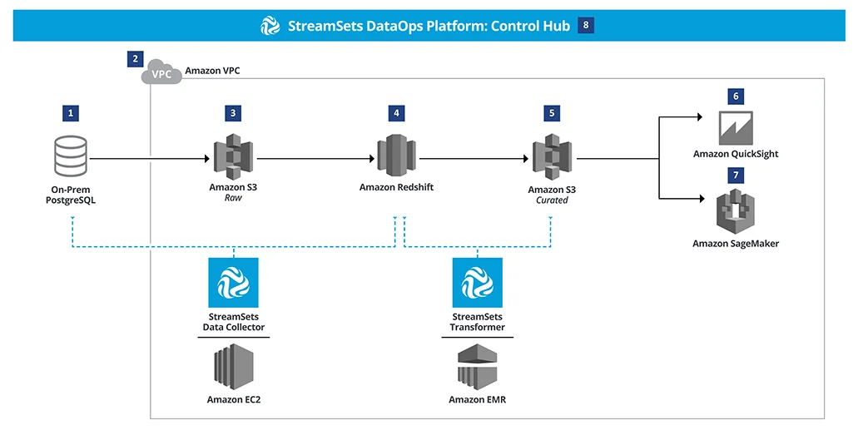This screenshot has height=445, width=868.
Task: Click the StreamSets Transformer logo tile
Action: pos(477,282)
